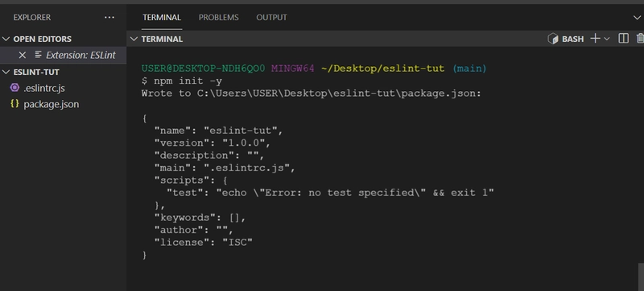Click the terminal vertical scrollbar thumb

point(641,277)
